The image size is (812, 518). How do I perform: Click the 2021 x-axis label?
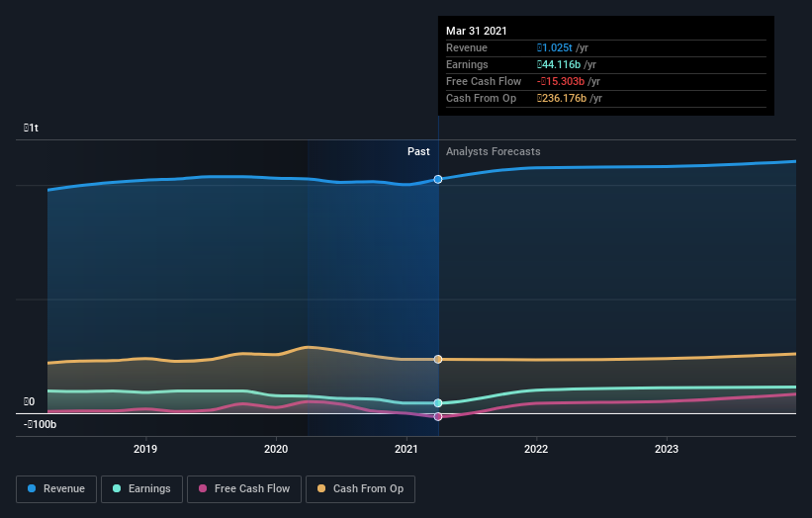(x=406, y=449)
